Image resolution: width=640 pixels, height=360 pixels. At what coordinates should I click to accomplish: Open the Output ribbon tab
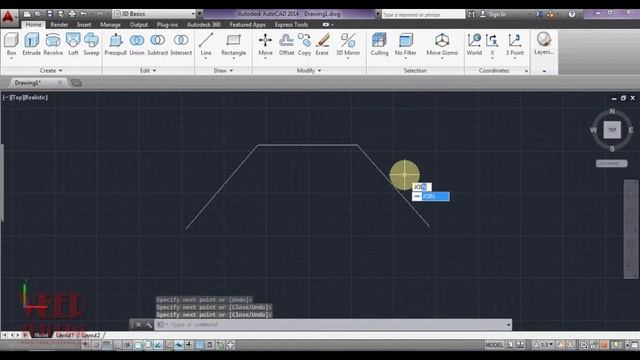click(x=139, y=24)
